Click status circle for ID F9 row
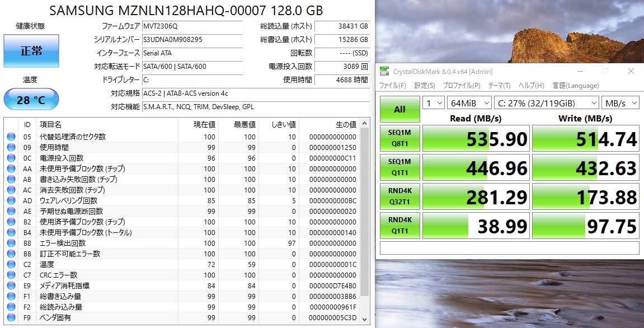This screenshot has width=644, height=328. [11, 318]
